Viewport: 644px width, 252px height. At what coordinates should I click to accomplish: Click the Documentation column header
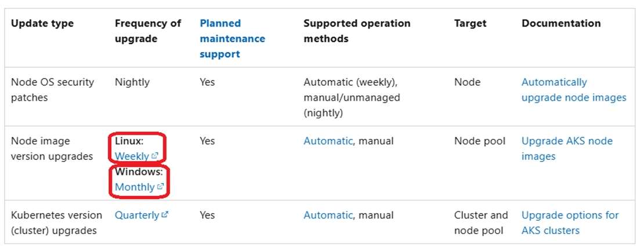561,24
